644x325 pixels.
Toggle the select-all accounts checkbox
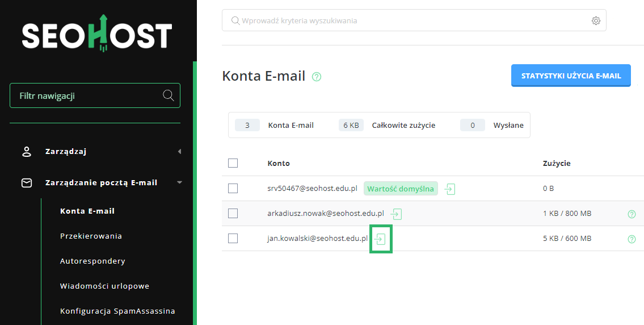pyautogui.click(x=233, y=163)
